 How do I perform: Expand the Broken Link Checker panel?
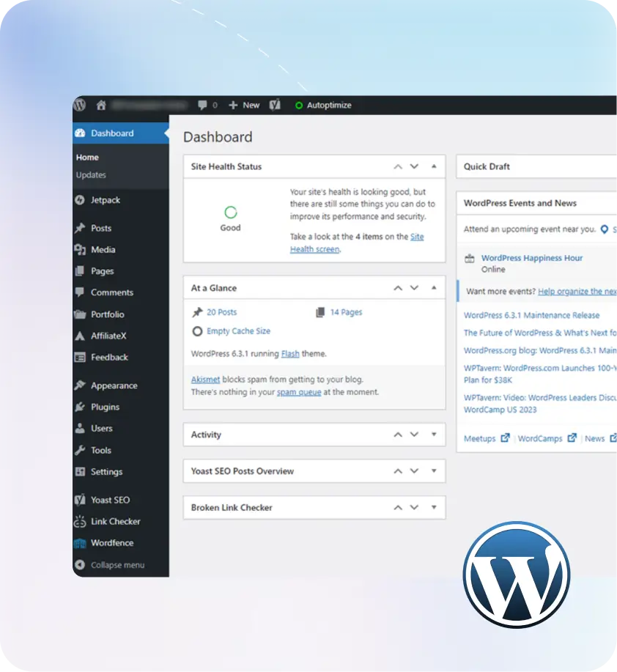(x=434, y=507)
